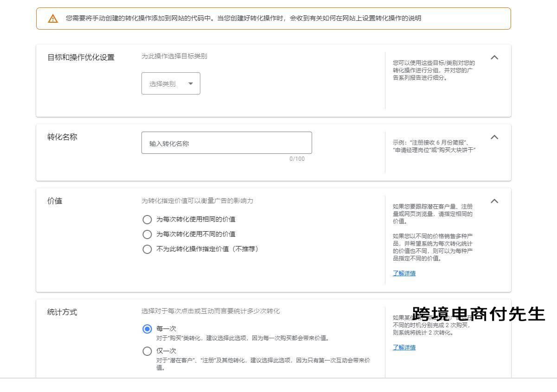Select 为每次转化使用相同的价值 option

click(x=147, y=220)
